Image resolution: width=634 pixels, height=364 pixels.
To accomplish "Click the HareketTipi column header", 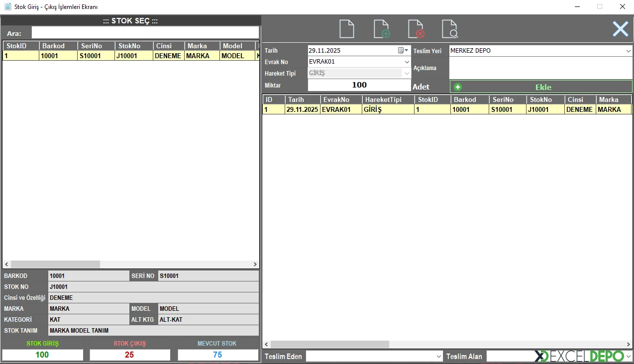I will click(x=388, y=99).
